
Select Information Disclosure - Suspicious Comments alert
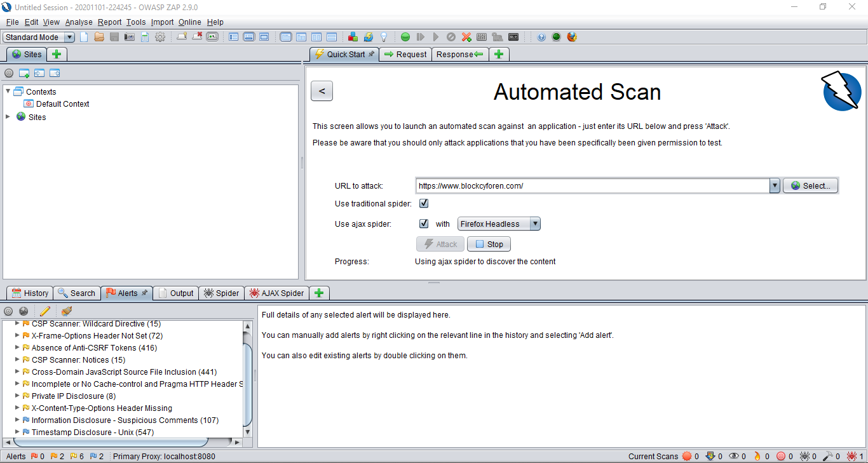(x=125, y=420)
